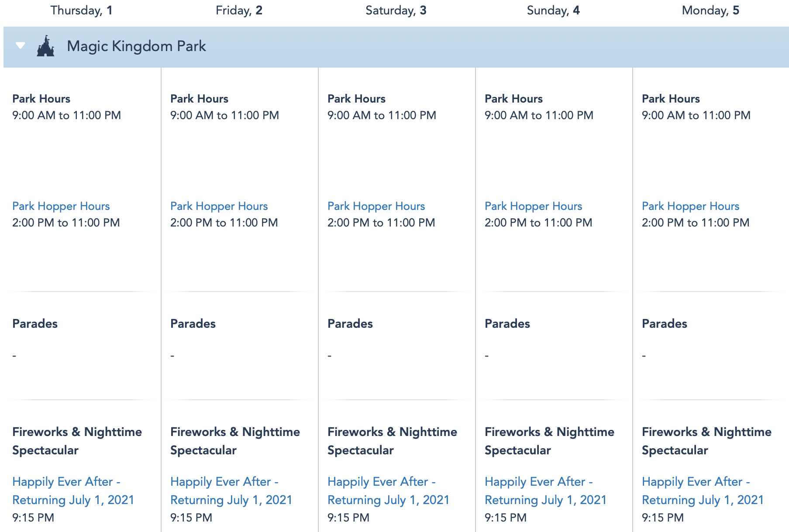Click Thursday's Park Hours time text
This screenshot has width=789, height=532.
[66, 115]
